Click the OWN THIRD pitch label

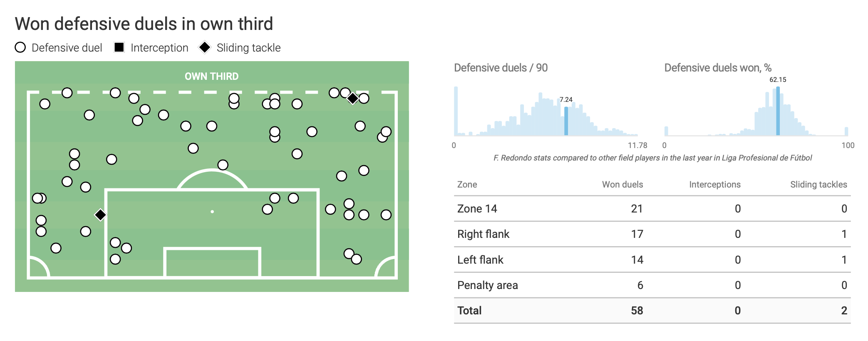[211, 77]
